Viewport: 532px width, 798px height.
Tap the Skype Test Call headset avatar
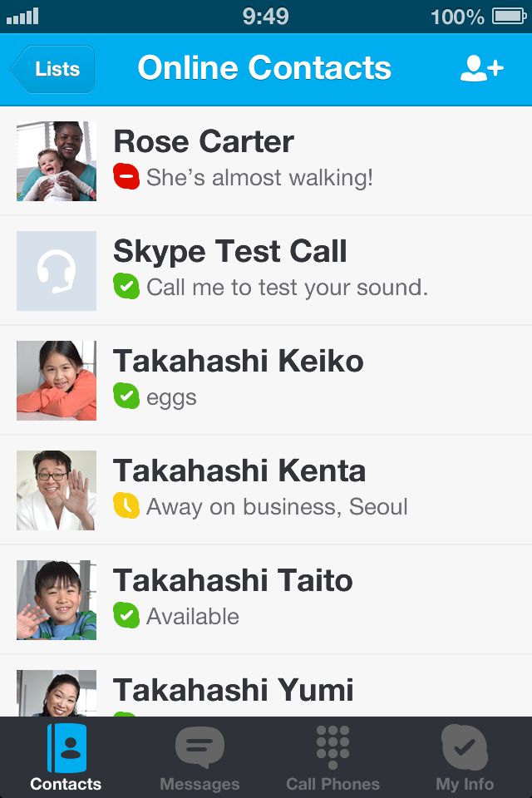[x=57, y=271]
